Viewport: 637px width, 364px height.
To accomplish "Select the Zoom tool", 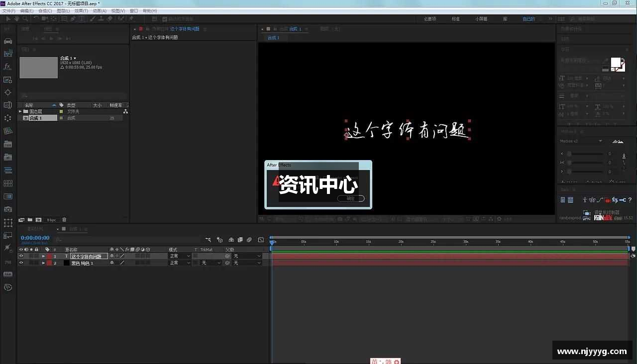I will pos(24,18).
